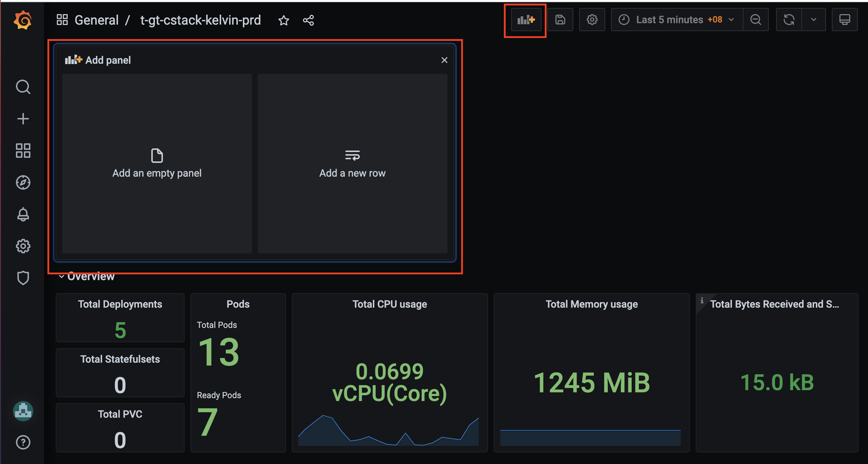The height and width of the screenshot is (464, 868).
Task: Click the Total Deployments panel title
Action: pyautogui.click(x=120, y=304)
